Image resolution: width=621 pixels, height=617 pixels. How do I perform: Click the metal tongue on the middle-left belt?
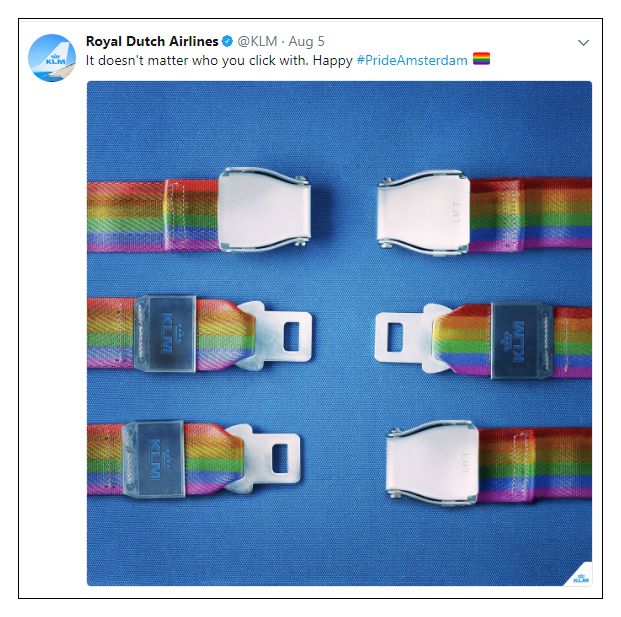[276, 336]
